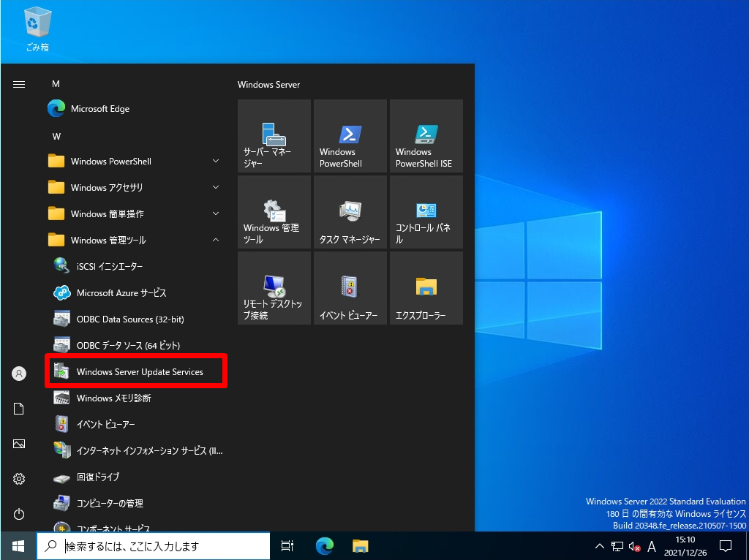Image resolution: width=749 pixels, height=560 pixels.
Task: Open Microsoft Azure サービス
Action: click(135, 292)
